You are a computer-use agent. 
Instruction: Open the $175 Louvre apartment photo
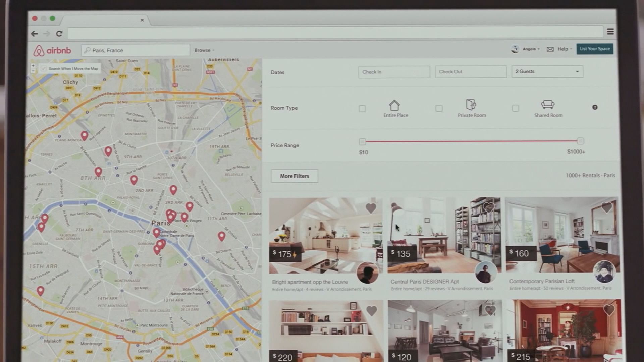click(326, 236)
